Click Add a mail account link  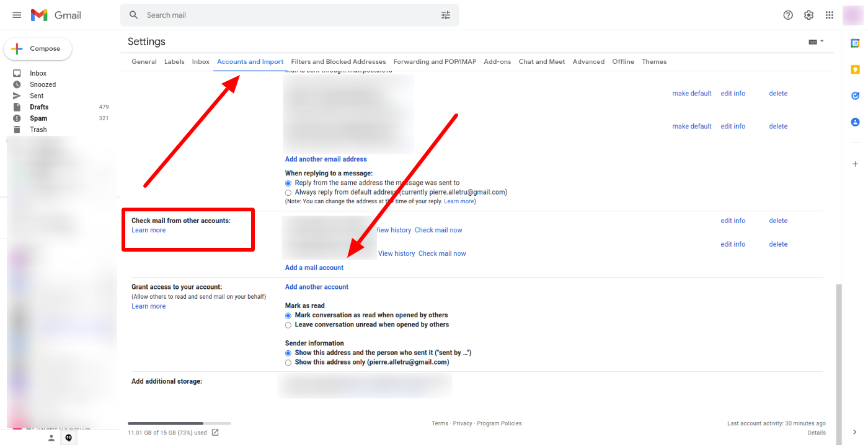click(314, 268)
